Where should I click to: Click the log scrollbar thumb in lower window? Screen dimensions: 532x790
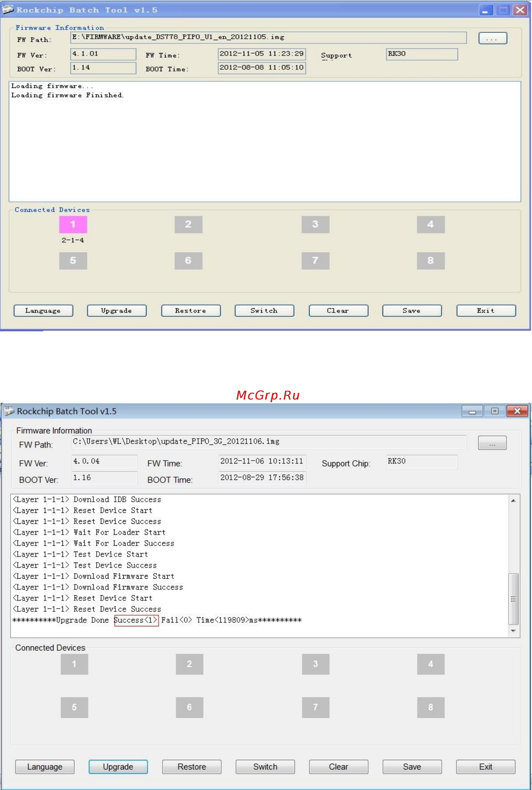click(513, 599)
